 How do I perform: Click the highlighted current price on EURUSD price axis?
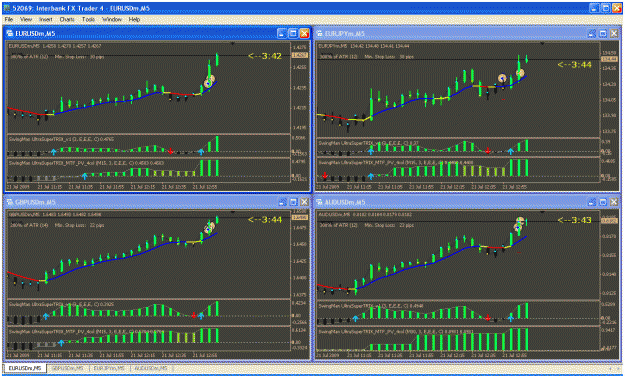tap(299, 55)
